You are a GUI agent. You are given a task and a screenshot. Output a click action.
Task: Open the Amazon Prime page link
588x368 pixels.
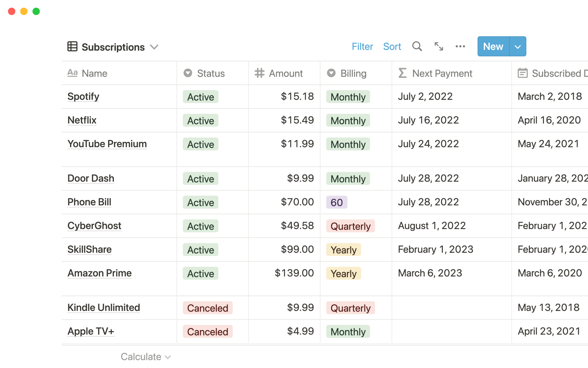click(x=100, y=273)
